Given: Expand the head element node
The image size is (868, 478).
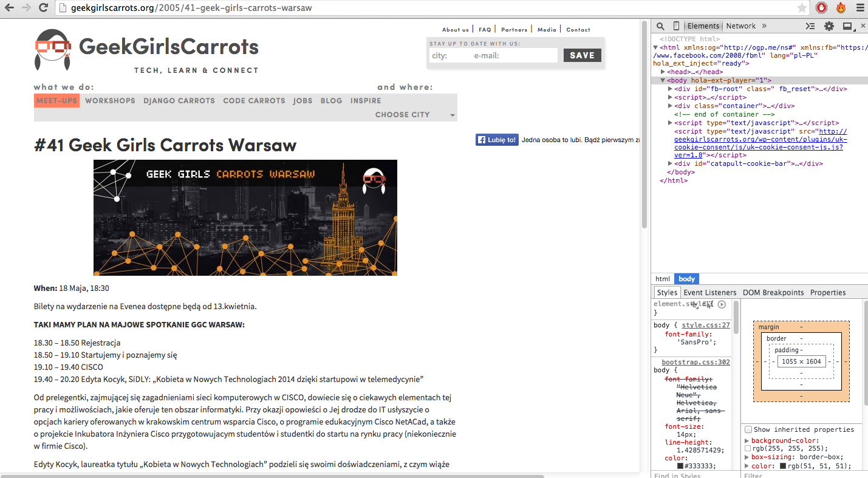Looking at the screenshot, I should [663, 72].
